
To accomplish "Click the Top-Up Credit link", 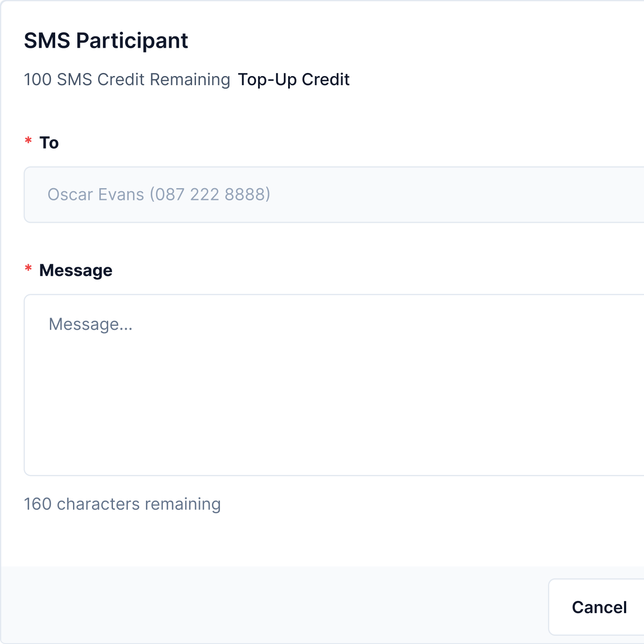I will 293,80.
